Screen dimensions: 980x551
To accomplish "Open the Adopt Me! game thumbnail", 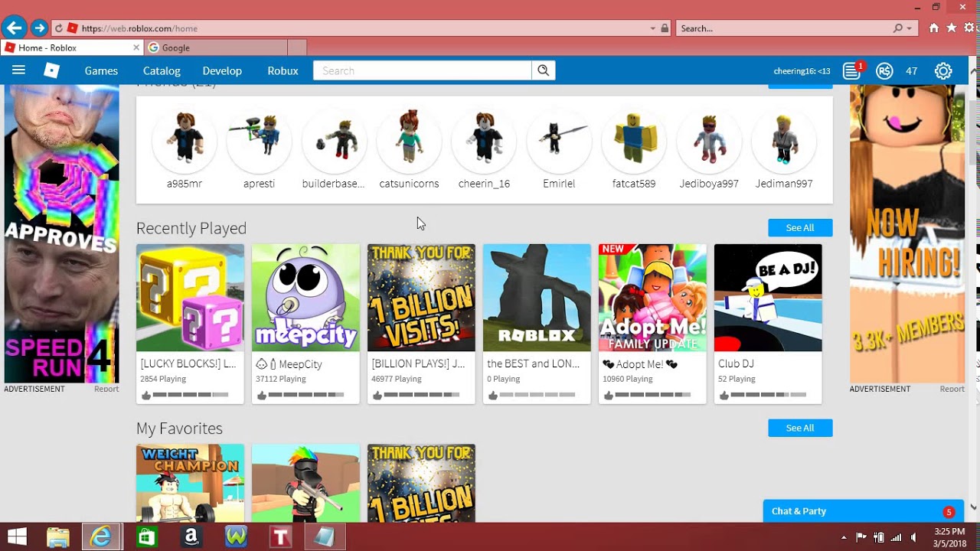I will (x=652, y=298).
